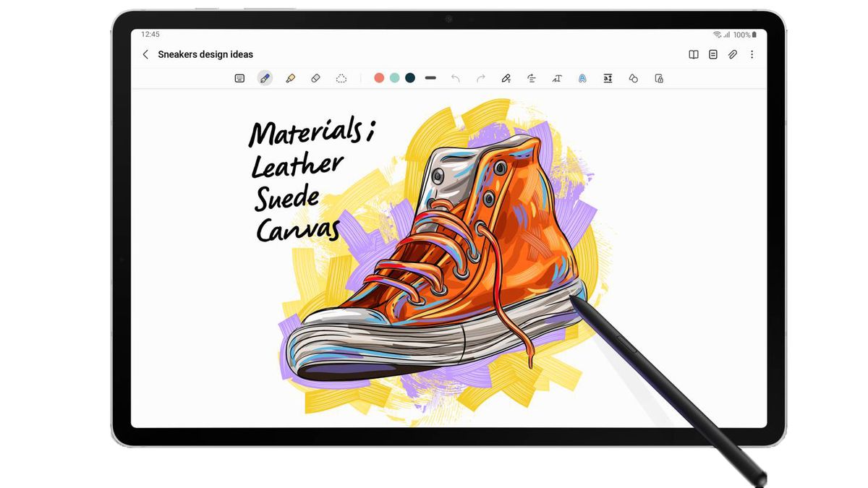
Task: Activate the Lasso selection tool
Action: [341, 77]
